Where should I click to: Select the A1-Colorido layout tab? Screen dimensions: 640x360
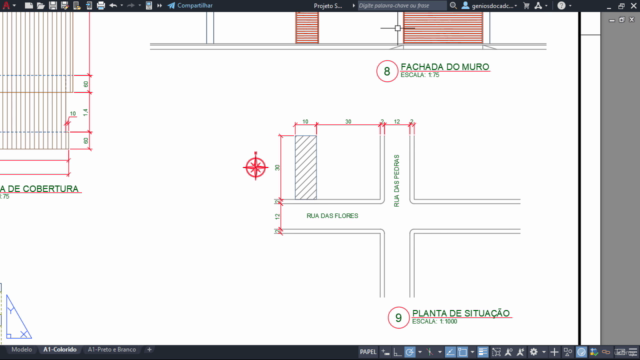coord(60,350)
